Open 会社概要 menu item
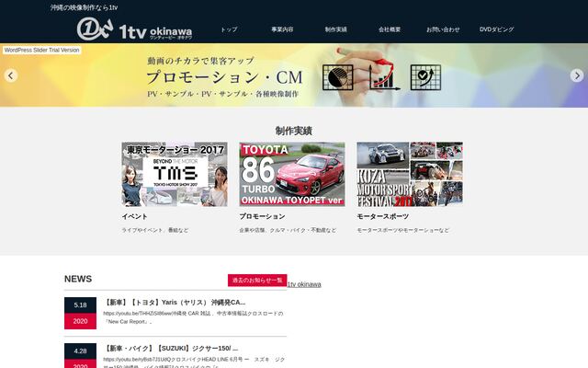This screenshot has height=368, width=588. pos(390,29)
